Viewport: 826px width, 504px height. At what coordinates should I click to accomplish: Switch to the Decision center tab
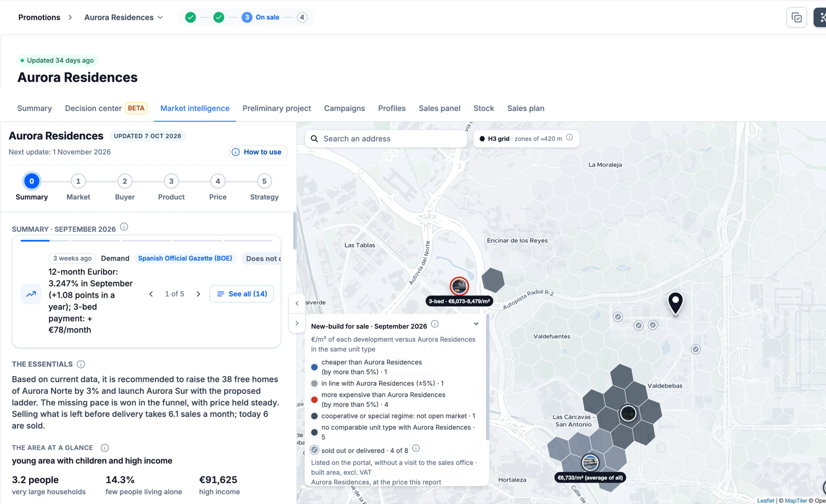tap(106, 108)
